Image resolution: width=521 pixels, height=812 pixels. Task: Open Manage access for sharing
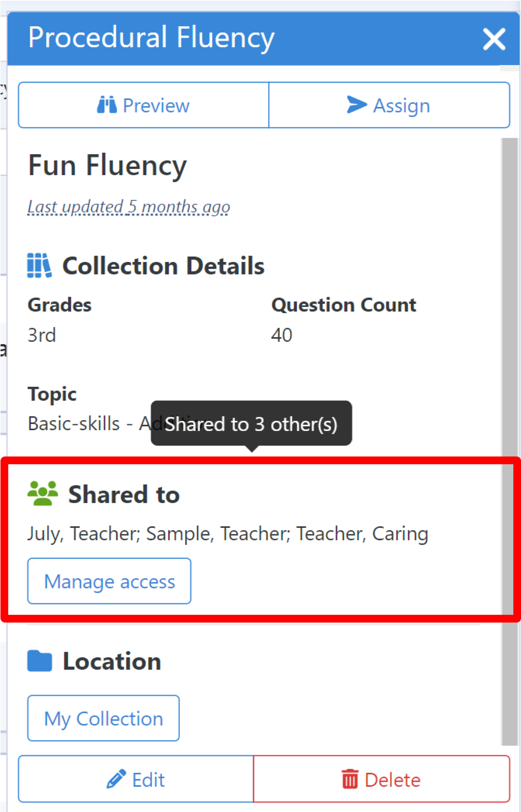tap(109, 581)
